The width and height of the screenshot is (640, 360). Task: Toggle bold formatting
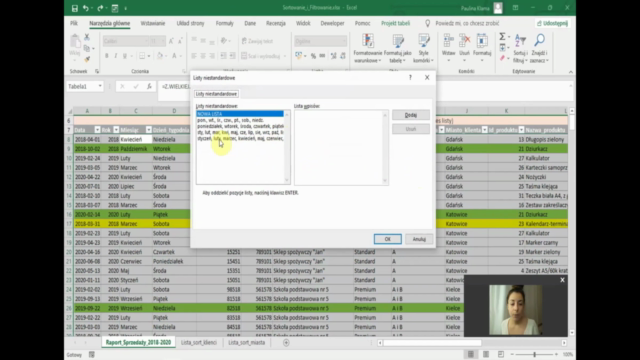(x=107, y=56)
